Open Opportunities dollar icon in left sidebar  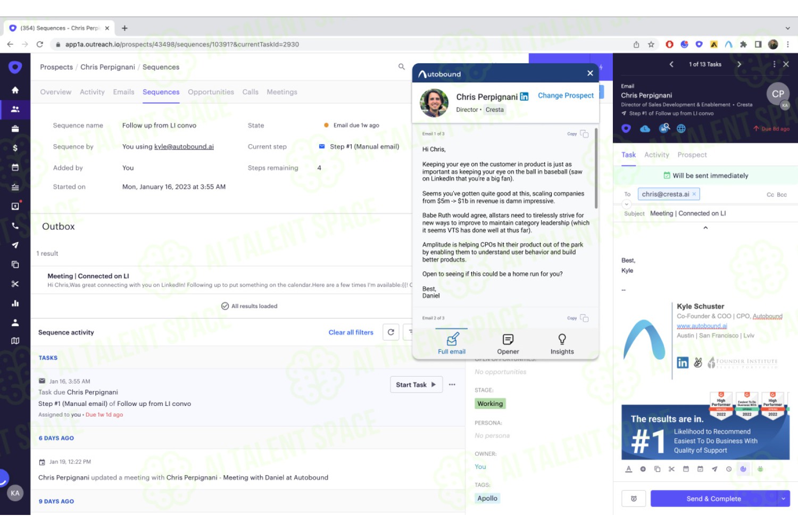tap(15, 148)
